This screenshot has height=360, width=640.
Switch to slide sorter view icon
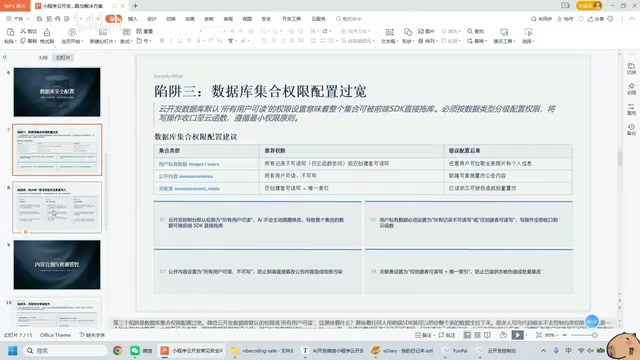point(477,335)
